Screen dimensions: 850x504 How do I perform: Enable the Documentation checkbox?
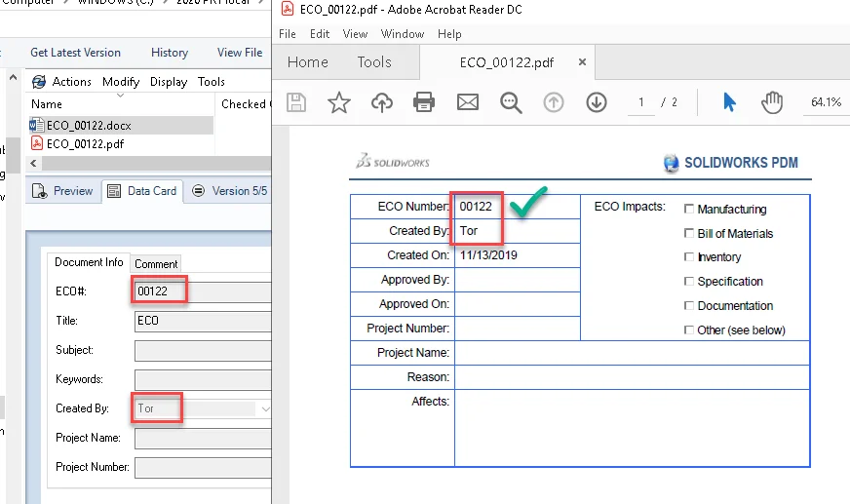689,305
